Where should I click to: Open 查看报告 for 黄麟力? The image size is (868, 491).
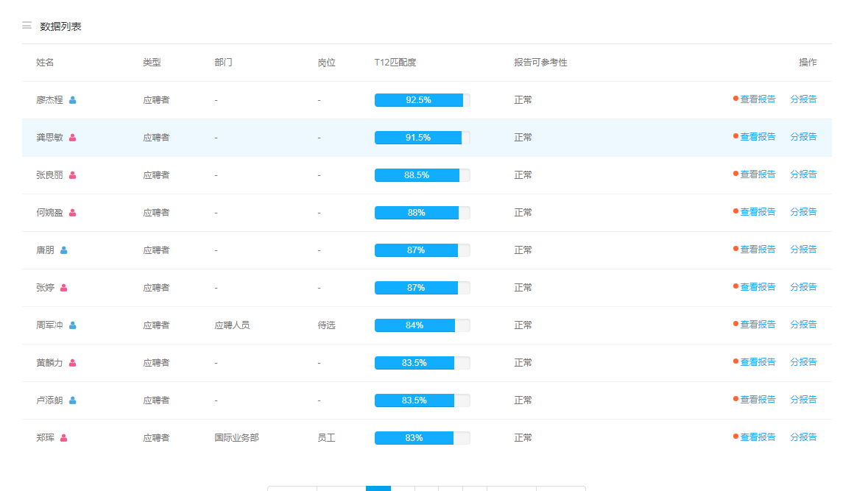click(758, 362)
